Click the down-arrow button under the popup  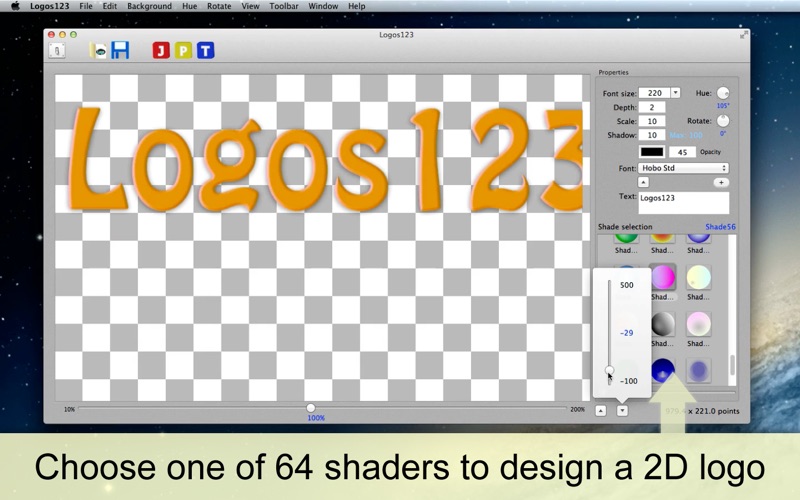(622, 411)
